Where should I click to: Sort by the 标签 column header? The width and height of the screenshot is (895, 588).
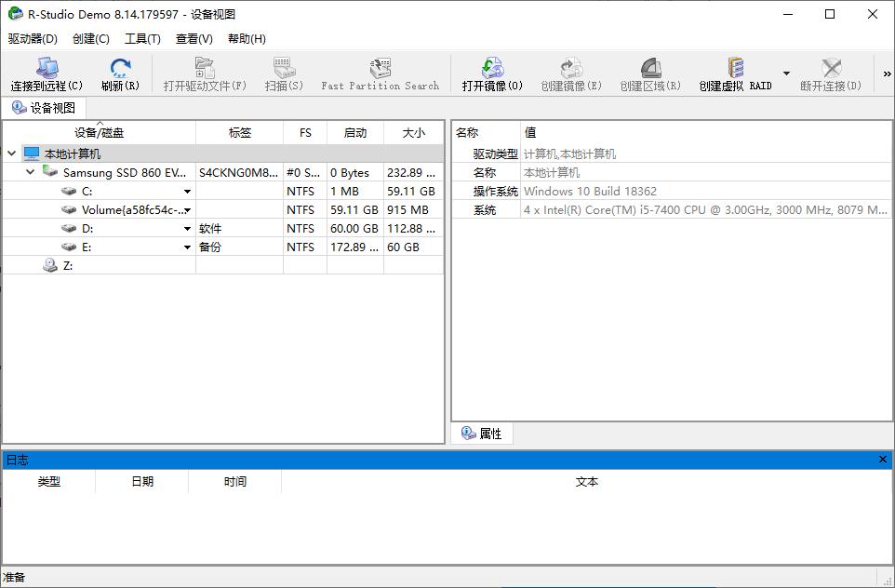coord(240,132)
